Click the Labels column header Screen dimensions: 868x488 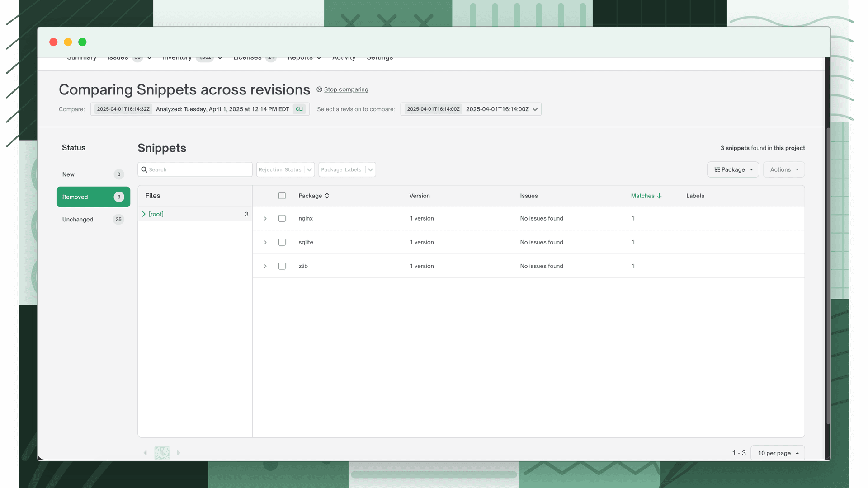[x=695, y=196]
